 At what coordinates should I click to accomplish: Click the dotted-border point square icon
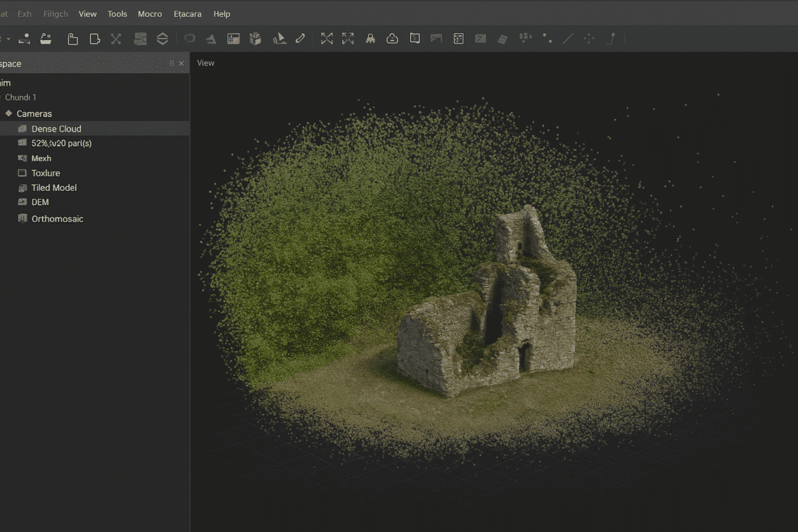tap(458, 39)
